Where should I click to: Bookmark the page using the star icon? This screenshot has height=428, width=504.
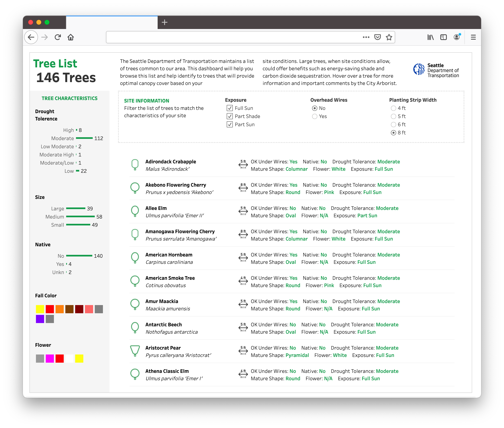click(389, 37)
